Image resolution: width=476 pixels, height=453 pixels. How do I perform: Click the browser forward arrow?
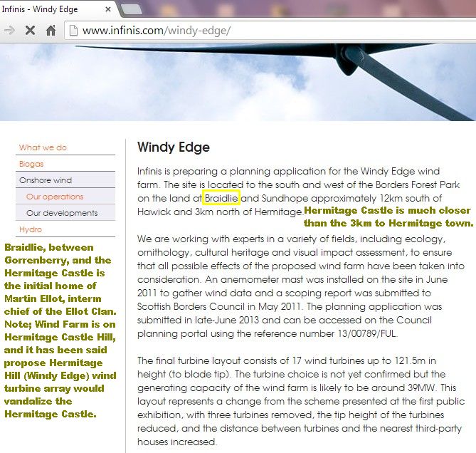9,31
